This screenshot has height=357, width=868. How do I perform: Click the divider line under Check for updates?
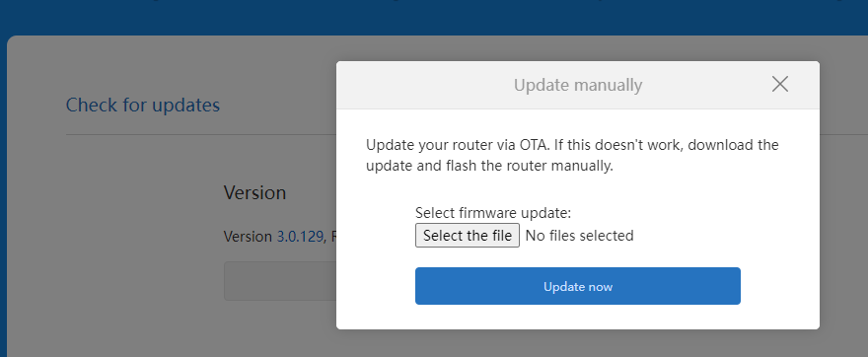201,134
